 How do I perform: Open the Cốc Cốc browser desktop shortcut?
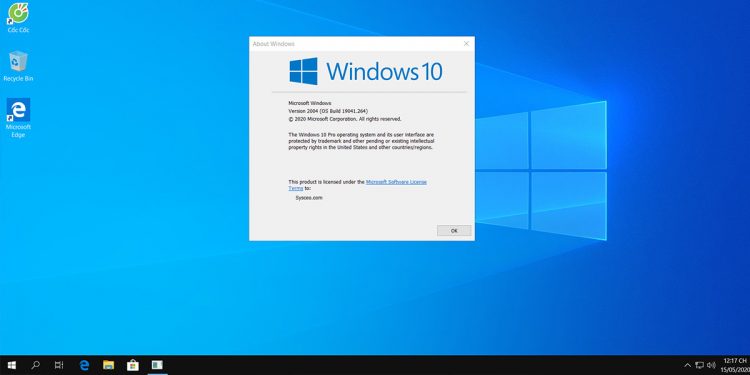(18, 18)
